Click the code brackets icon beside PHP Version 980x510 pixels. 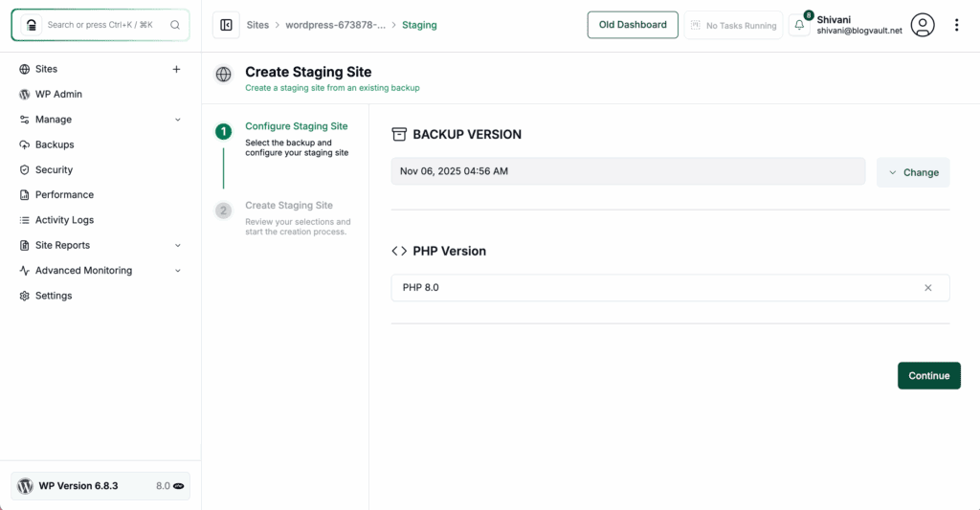pyautogui.click(x=399, y=252)
